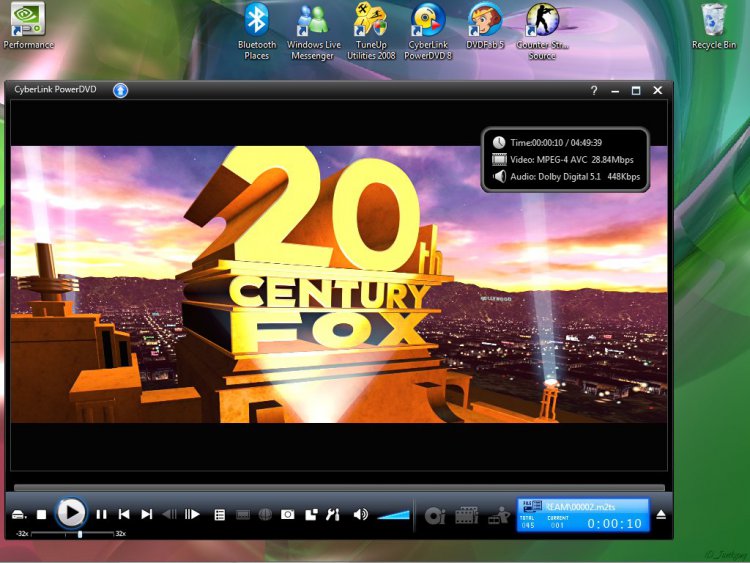Mute audio with the speaker icon
Screen dimensions: 750x563
360,514
